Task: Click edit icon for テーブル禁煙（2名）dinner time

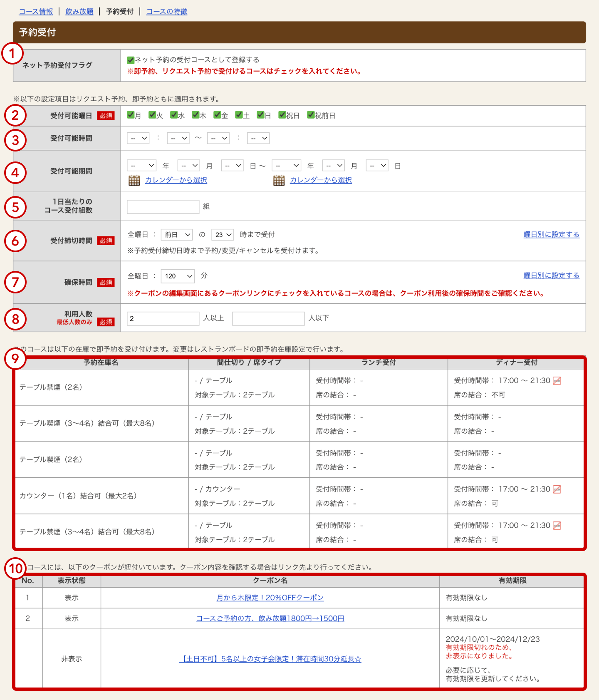Action: [x=557, y=381]
